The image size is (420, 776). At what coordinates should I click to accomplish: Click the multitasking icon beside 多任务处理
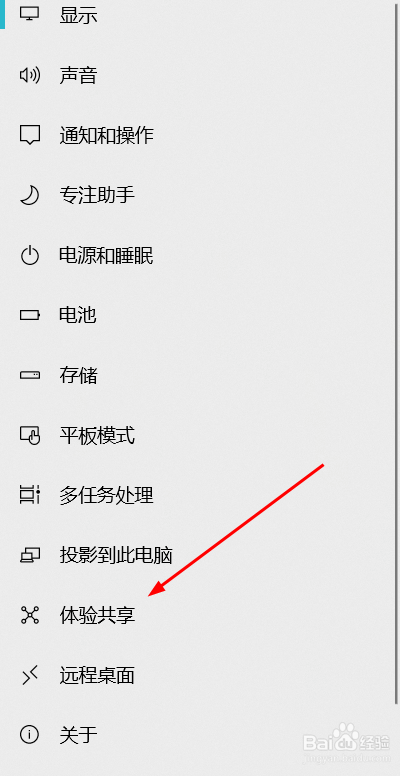click(x=30, y=495)
